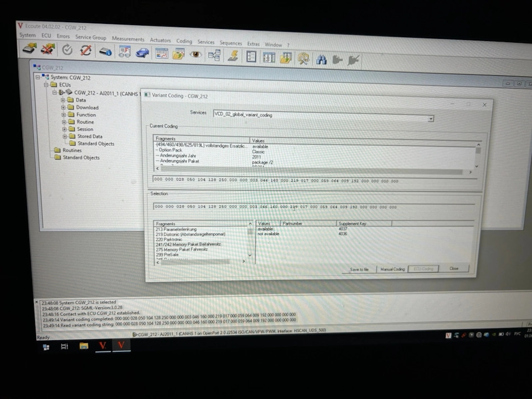Screen dimensions: 532x399
Task: Select the Standard Objects item under ECUs
Action: tap(96, 144)
